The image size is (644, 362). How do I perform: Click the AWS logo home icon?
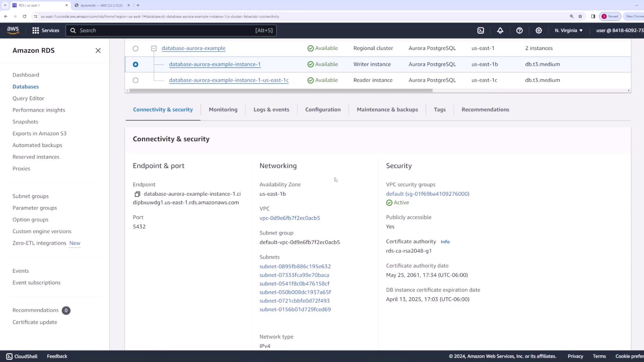(x=13, y=30)
